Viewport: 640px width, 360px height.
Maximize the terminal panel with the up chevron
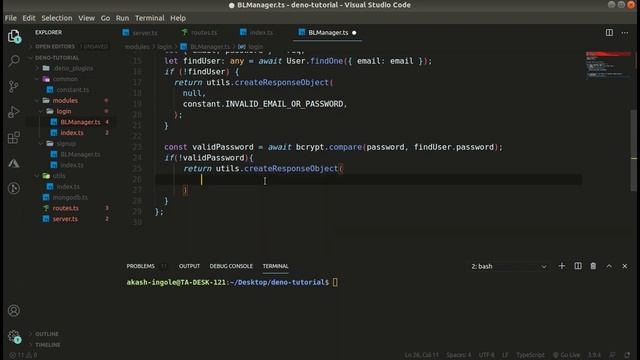tap(609, 266)
